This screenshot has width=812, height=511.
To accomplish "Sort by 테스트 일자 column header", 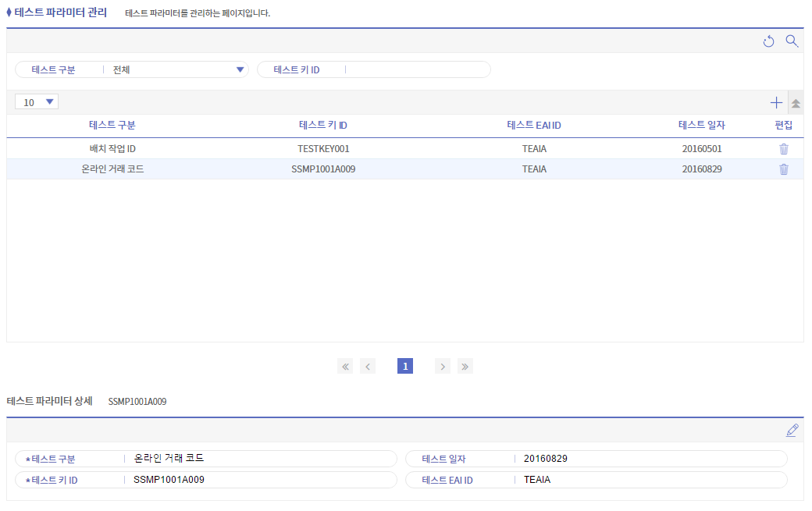I will pyautogui.click(x=702, y=125).
